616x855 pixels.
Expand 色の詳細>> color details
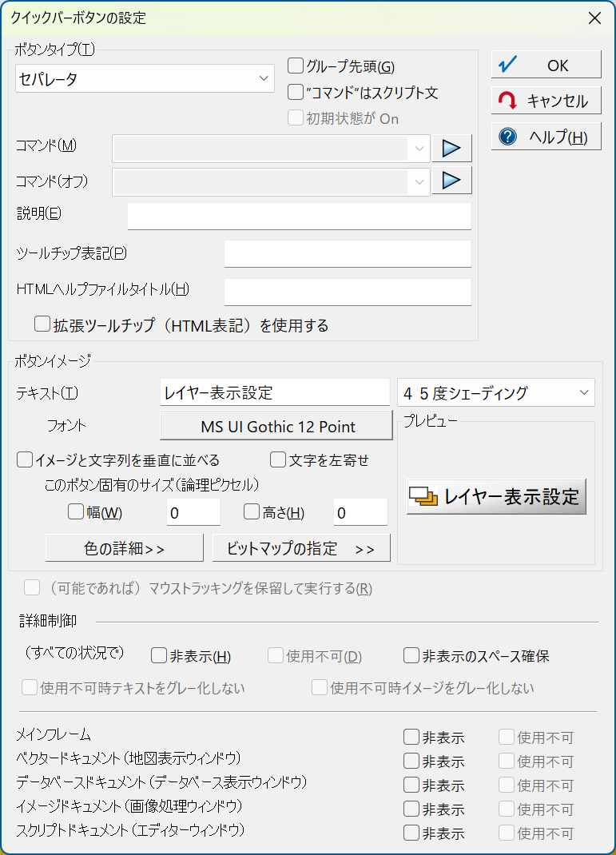(x=125, y=548)
